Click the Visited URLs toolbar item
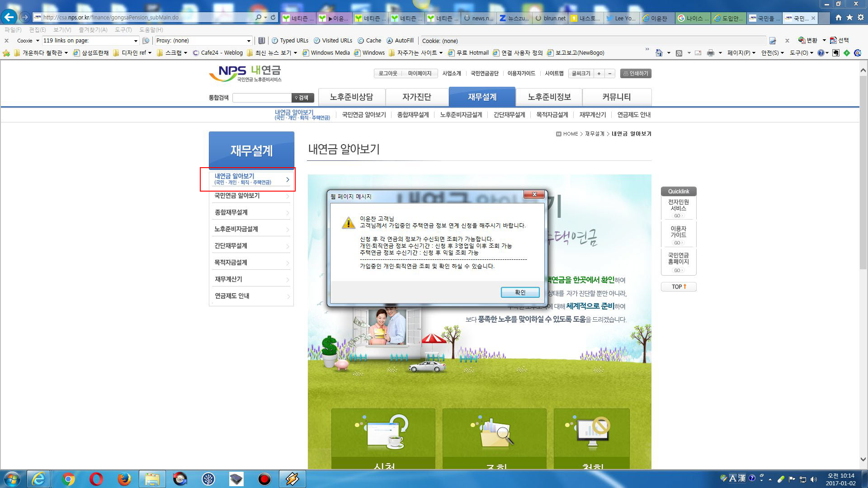The height and width of the screenshot is (488, 868). click(333, 41)
